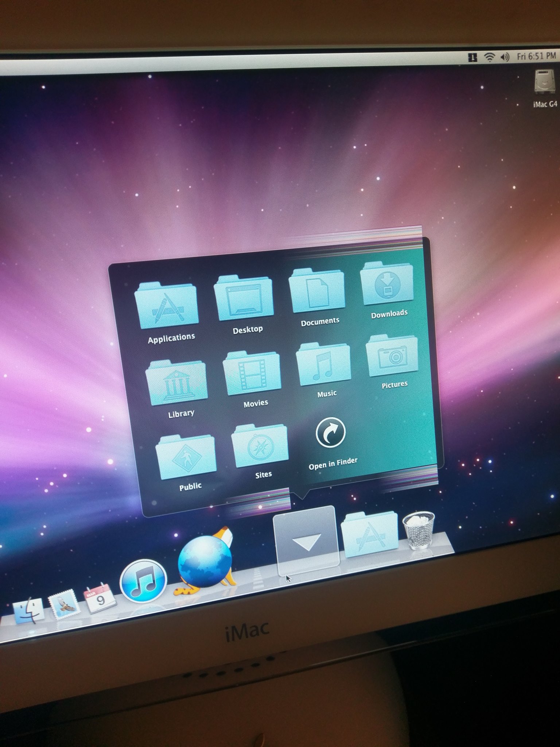Image resolution: width=560 pixels, height=747 pixels.
Task: Open the Library folder in the stack
Action: [x=176, y=382]
